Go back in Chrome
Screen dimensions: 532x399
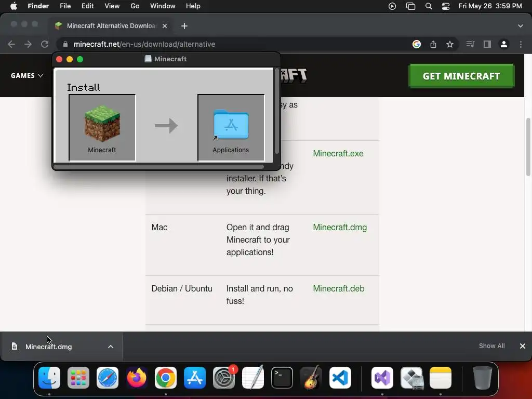(11, 44)
